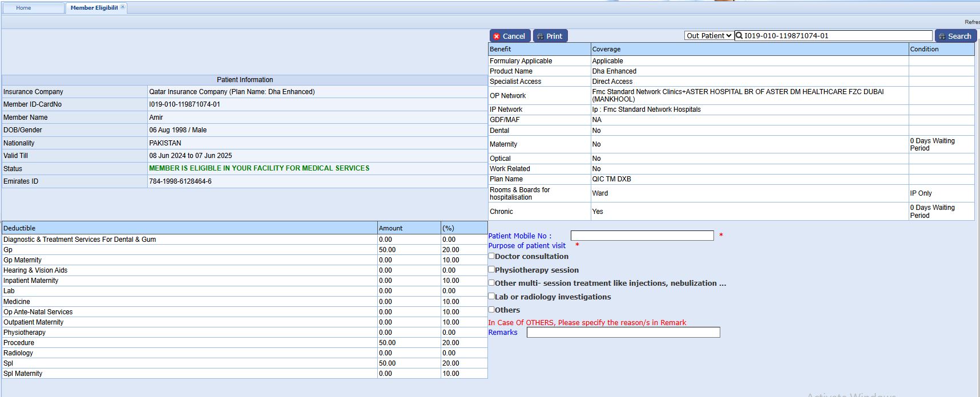Click the magnifier icon in member ID field
The height and width of the screenshot is (397, 980).
pos(739,35)
